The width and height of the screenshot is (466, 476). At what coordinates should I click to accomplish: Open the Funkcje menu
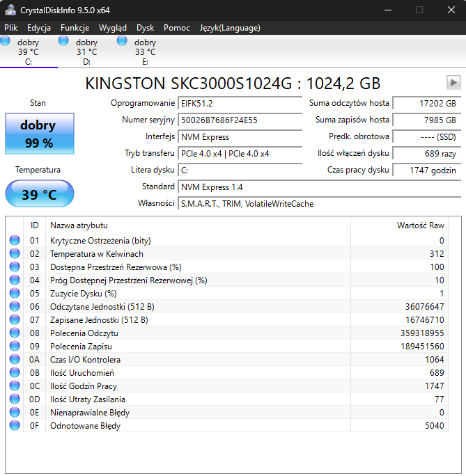pyautogui.click(x=75, y=28)
